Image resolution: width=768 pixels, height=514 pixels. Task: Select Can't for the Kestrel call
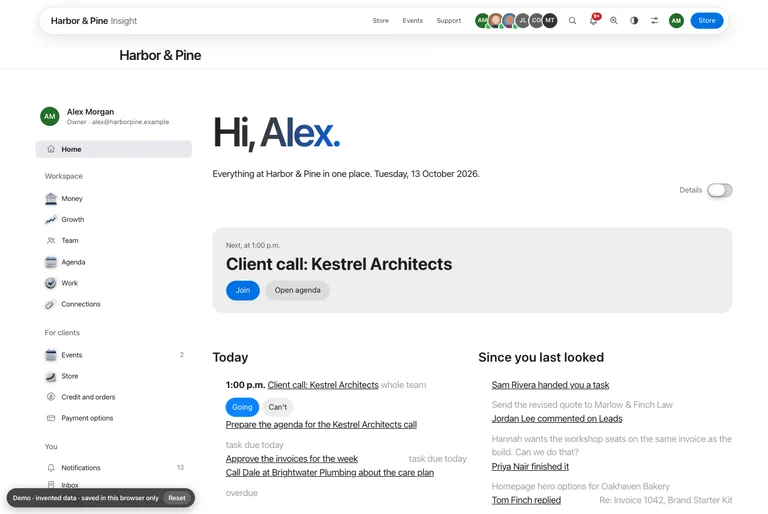pos(278,407)
